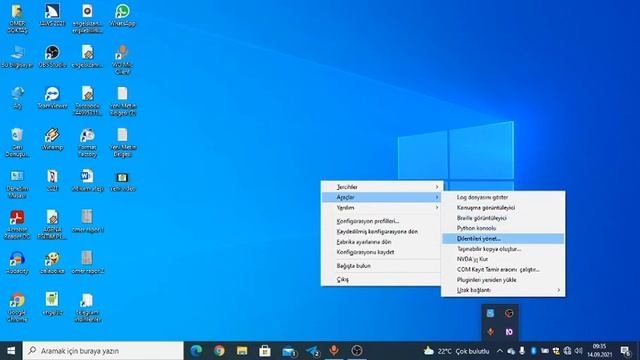The width and height of the screenshot is (640, 360).
Task: Select Bu bilgisayar desktop icon
Action: coord(17,57)
